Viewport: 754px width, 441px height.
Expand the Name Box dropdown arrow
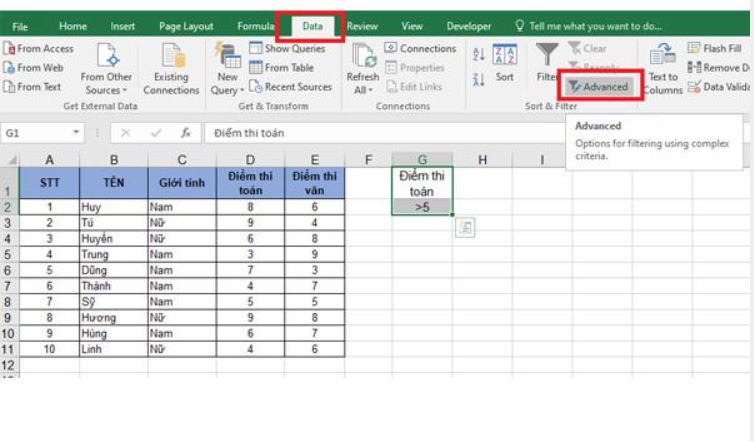(76, 132)
